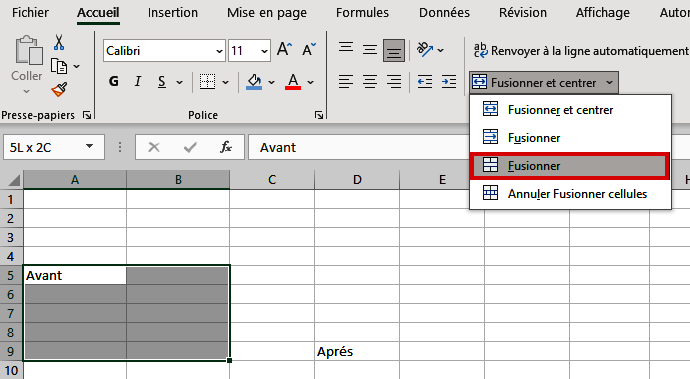Open the font name Calibri dropdown
Viewport: 690px width, 379px height.
(x=219, y=51)
